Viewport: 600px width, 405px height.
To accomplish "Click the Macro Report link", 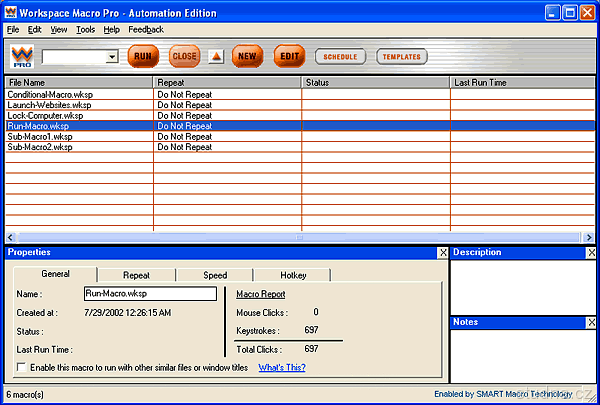I will 260,295.
